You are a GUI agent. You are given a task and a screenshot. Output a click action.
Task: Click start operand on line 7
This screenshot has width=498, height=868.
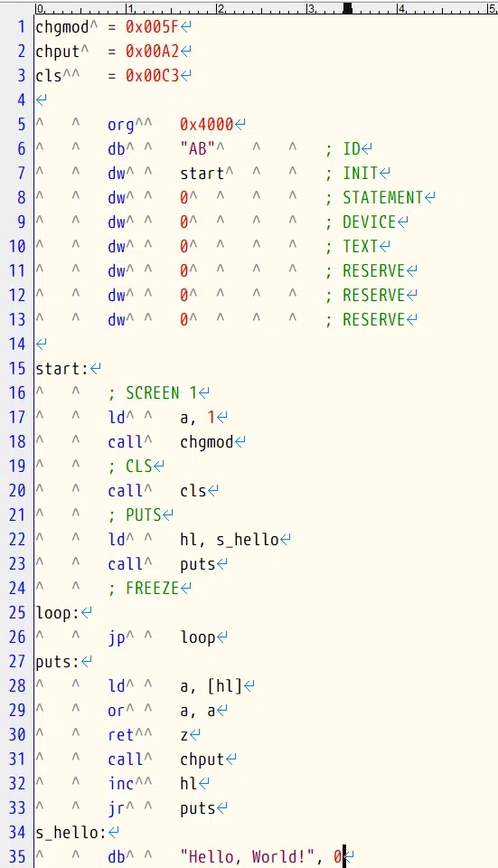[202, 173]
